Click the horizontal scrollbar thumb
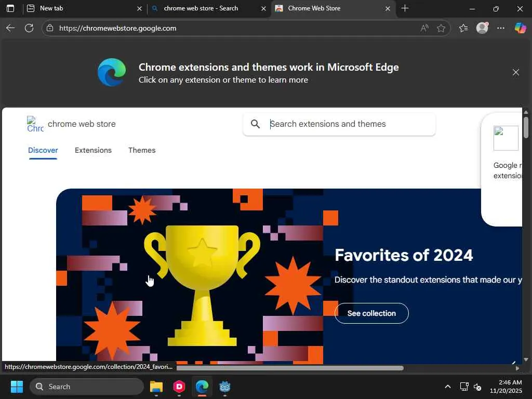The image size is (532, 399). (x=290, y=368)
